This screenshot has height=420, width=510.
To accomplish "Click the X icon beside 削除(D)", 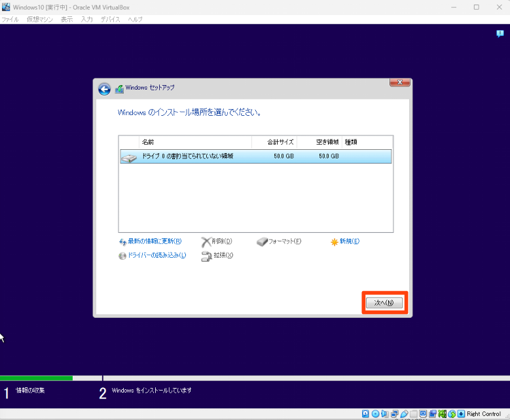I will click(x=206, y=242).
